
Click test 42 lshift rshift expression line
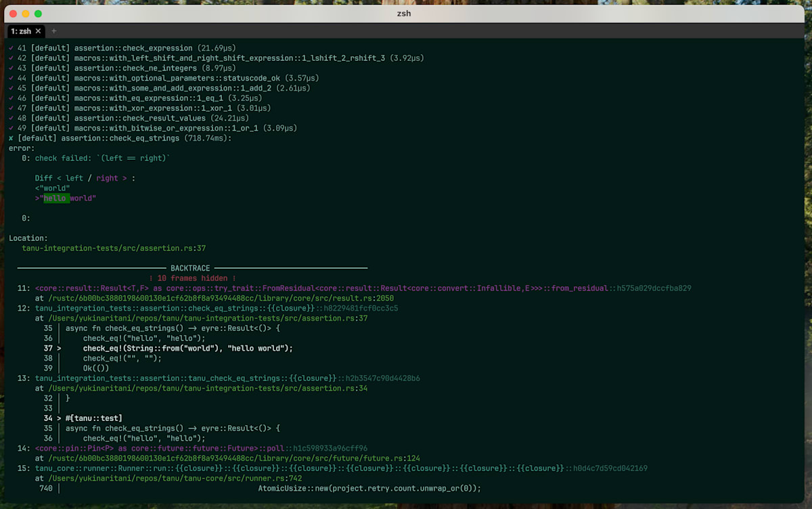pyautogui.click(x=217, y=58)
